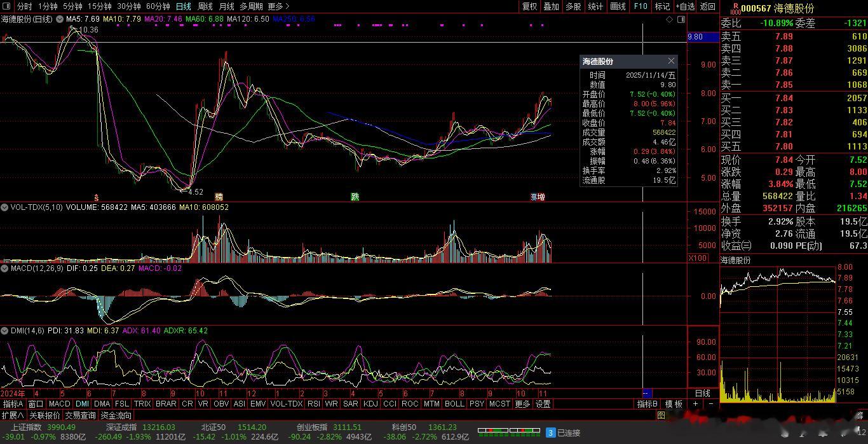This screenshot has height=444, width=868.
Task: Open the 交易查询 tab
Action: coord(80,415)
